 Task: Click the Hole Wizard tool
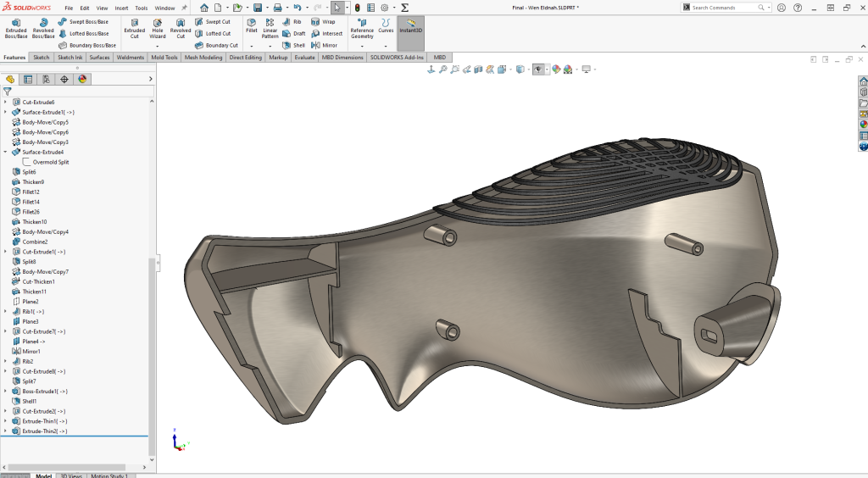pyautogui.click(x=158, y=26)
